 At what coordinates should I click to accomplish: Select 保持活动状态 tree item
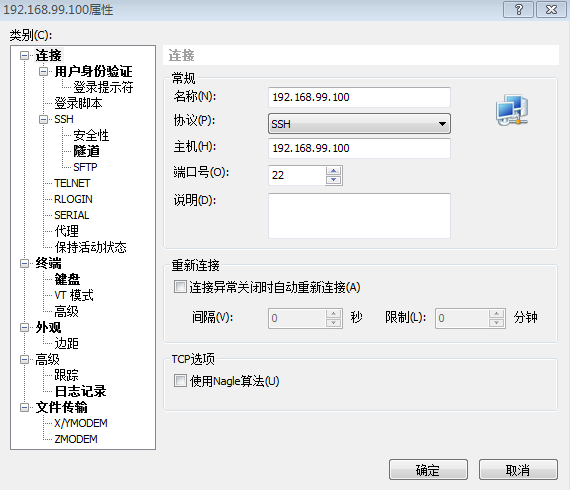91,247
